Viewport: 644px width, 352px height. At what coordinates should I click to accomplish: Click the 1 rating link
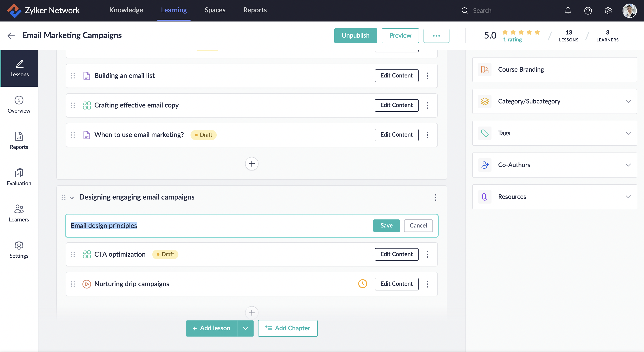point(512,40)
